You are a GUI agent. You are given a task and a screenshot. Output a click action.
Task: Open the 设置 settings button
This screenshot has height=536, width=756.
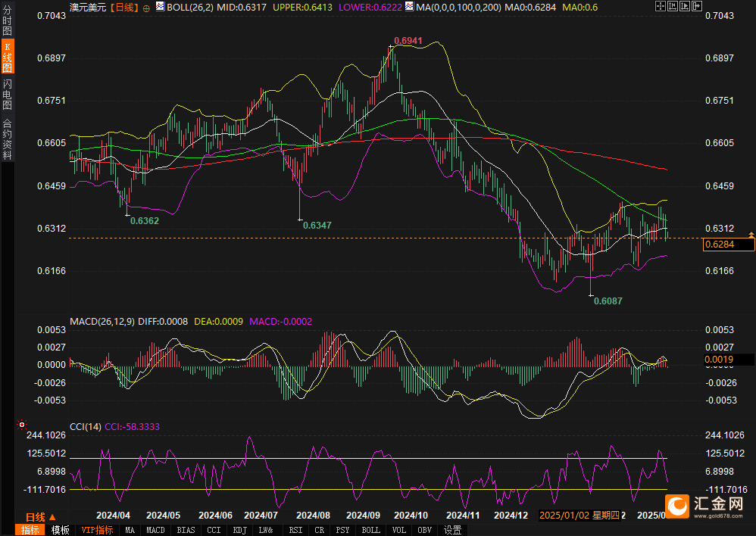pyautogui.click(x=453, y=530)
